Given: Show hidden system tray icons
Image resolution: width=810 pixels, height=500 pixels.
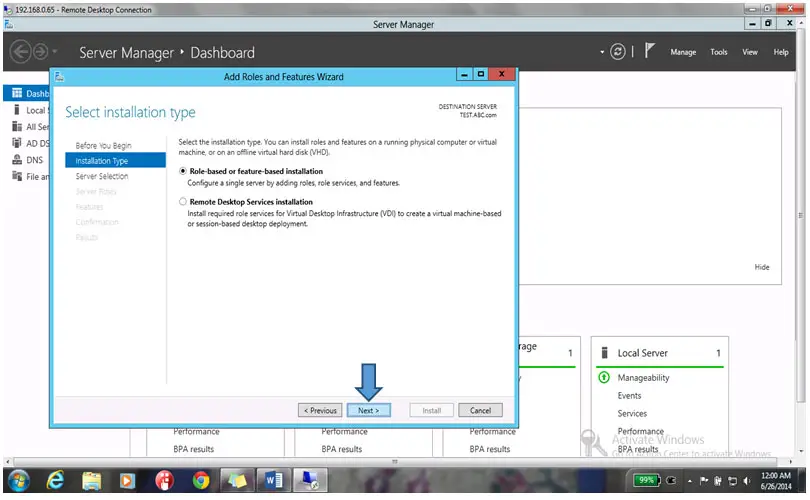Looking at the screenshot, I should pyautogui.click(x=688, y=481).
